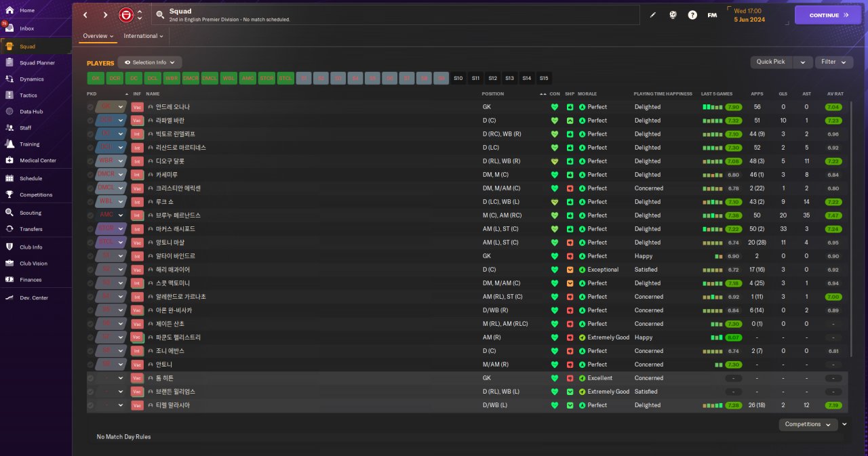Click the Quick Pick button
This screenshot has width=868, height=456.
pos(771,62)
